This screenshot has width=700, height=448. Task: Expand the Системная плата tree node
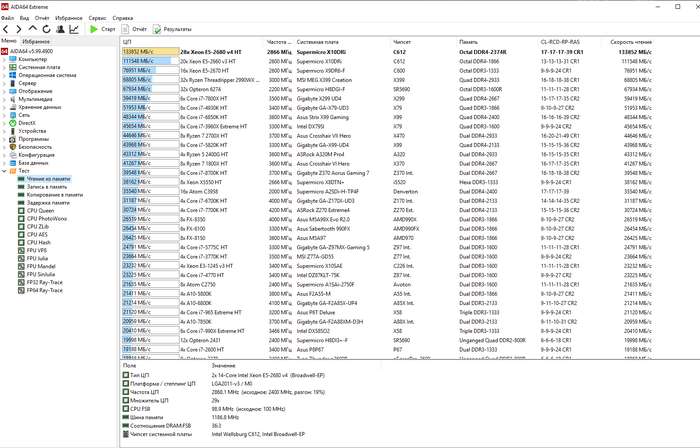(x=4, y=67)
